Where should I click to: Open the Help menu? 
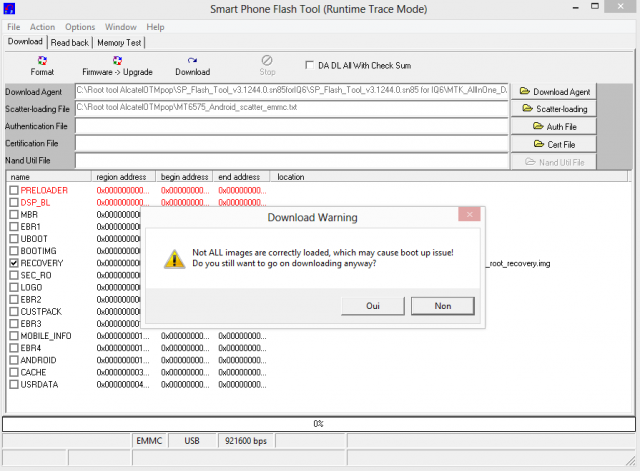click(x=156, y=27)
